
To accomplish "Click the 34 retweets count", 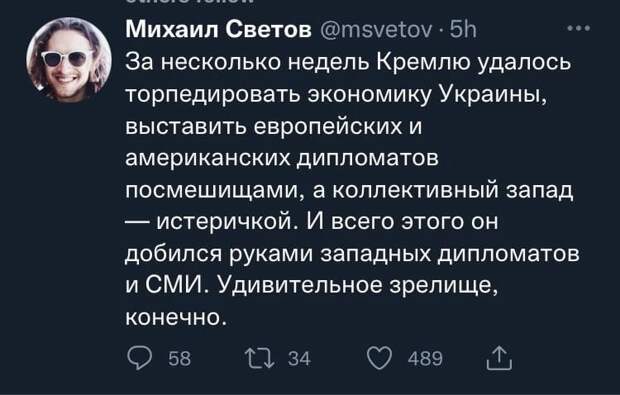I will pos(299,359).
